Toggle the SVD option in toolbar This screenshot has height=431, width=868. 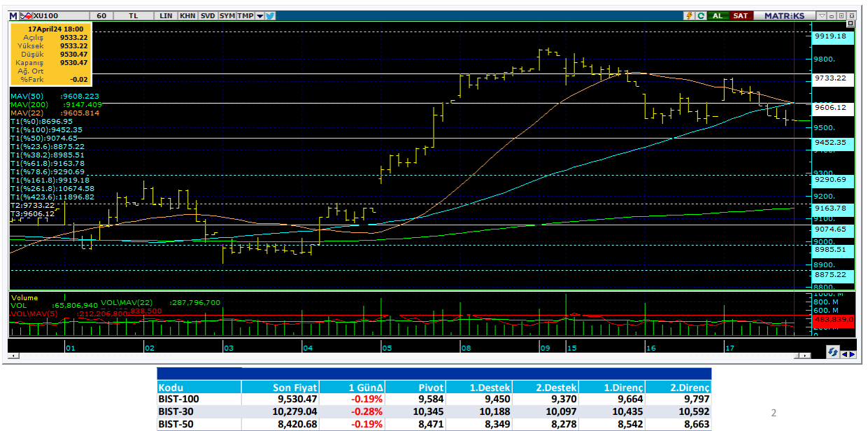pyautogui.click(x=208, y=15)
